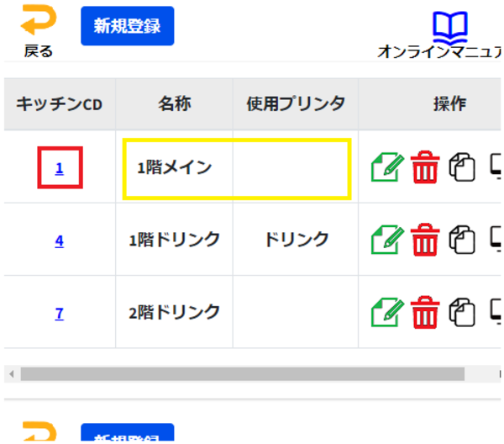Click the monitor icon in the 1階メイン row

496,167
